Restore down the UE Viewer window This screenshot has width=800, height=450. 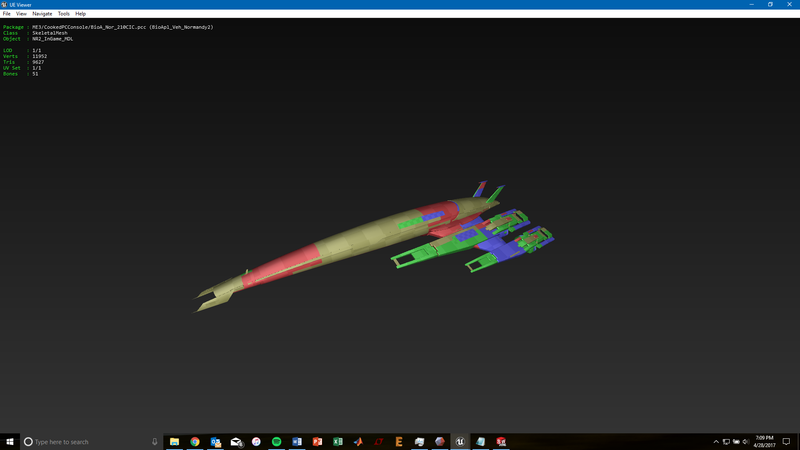tap(770, 5)
